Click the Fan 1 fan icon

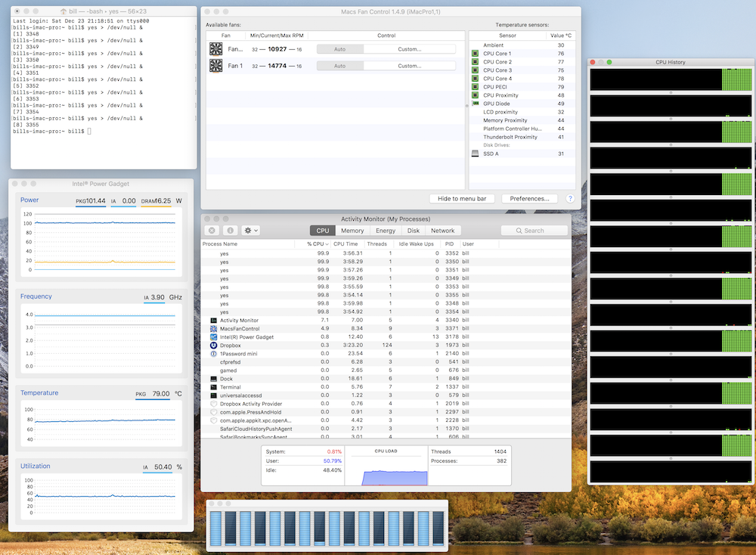(x=216, y=66)
